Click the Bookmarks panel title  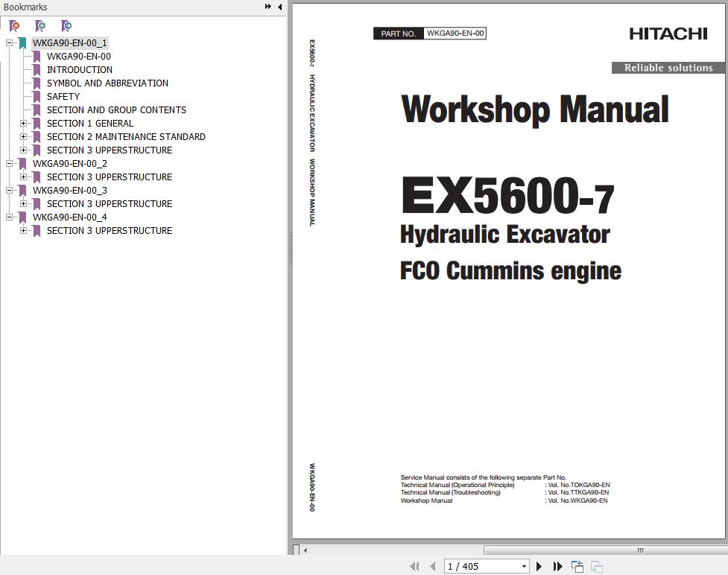point(25,7)
